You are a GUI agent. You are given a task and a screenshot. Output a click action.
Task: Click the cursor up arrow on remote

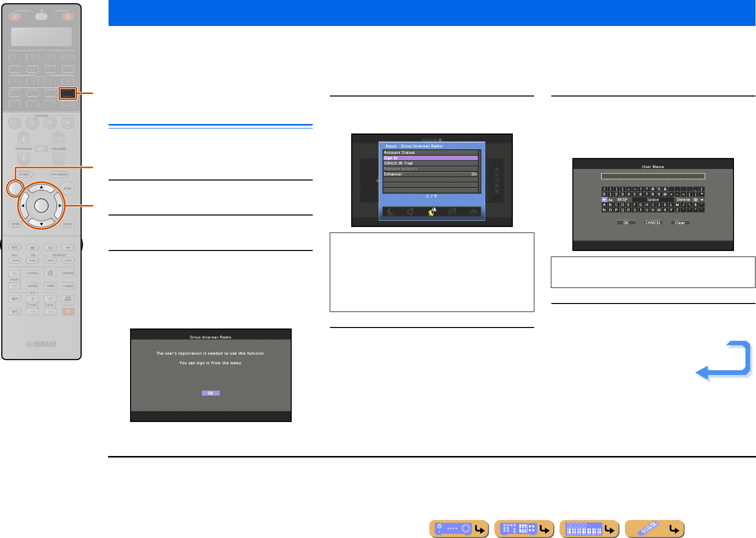pos(42,187)
